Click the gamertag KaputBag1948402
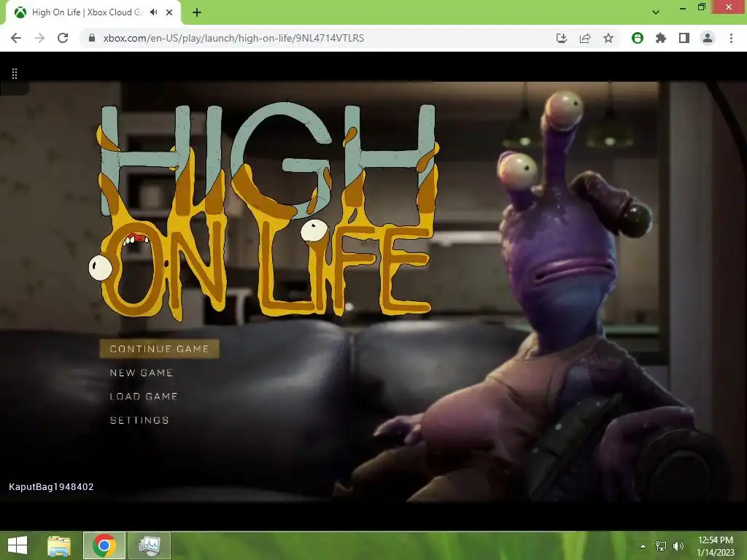This screenshot has width=747, height=560. 51,486
